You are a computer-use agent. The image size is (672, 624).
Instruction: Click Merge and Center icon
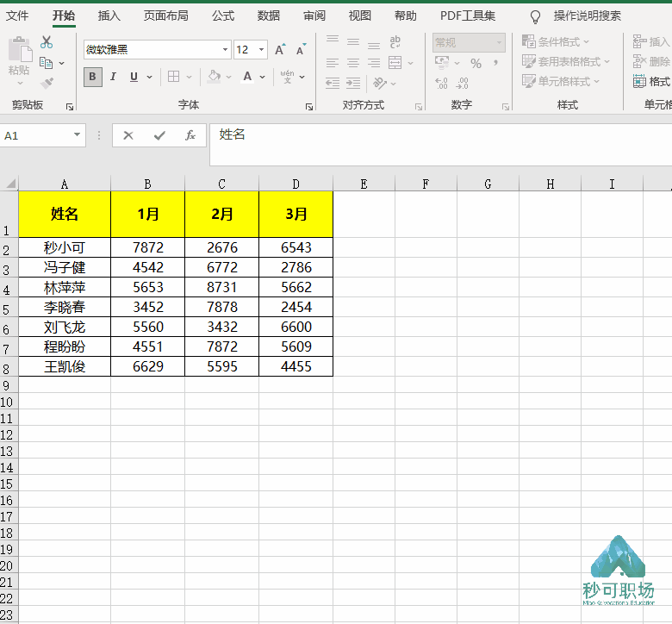click(395, 63)
